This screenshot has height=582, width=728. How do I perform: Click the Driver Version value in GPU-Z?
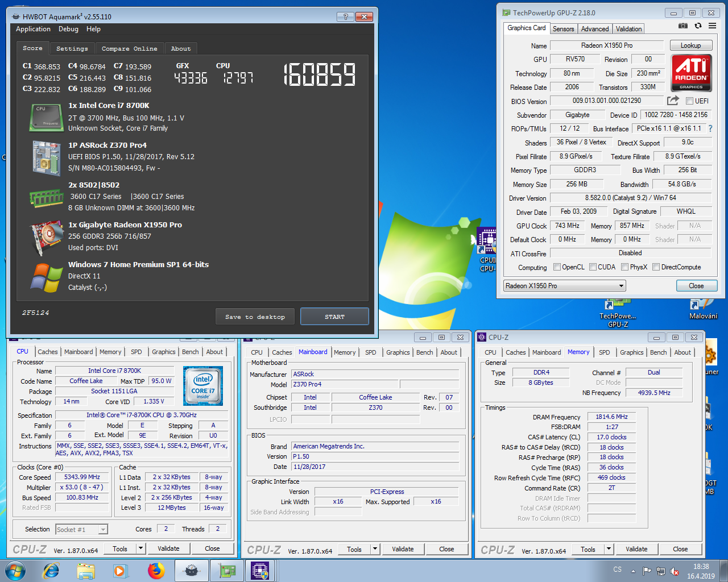tap(630, 198)
